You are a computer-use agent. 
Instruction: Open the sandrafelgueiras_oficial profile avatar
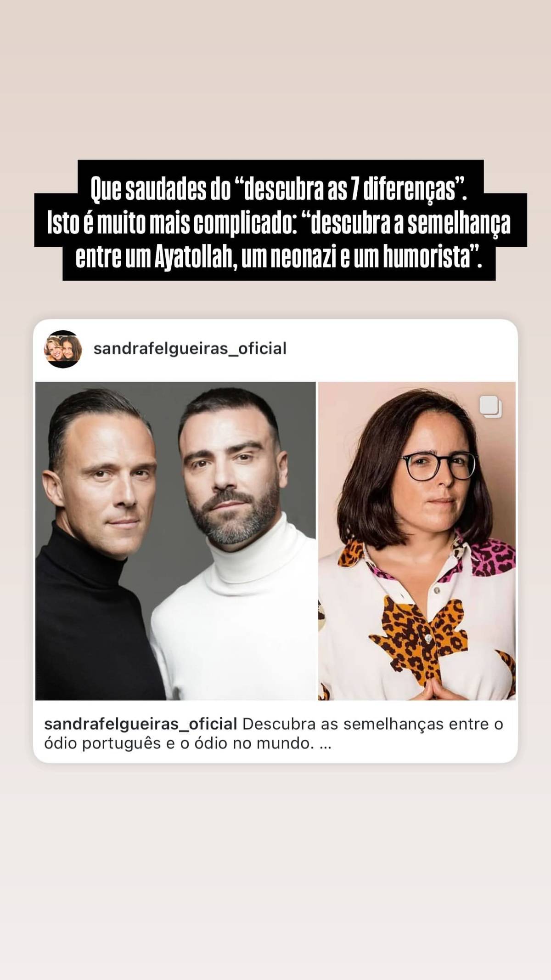click(x=63, y=349)
